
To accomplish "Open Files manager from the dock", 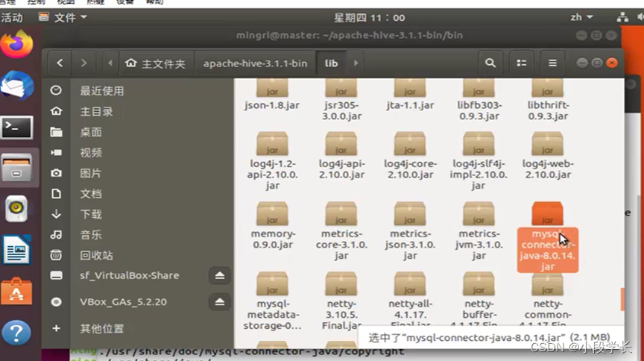I will (x=17, y=168).
